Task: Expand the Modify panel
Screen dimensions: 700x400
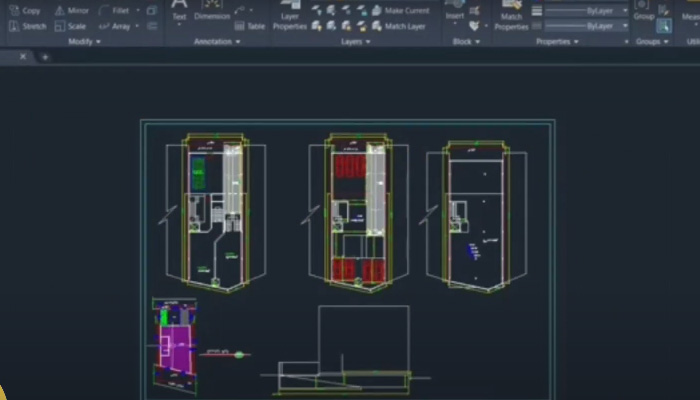Action: (83, 42)
